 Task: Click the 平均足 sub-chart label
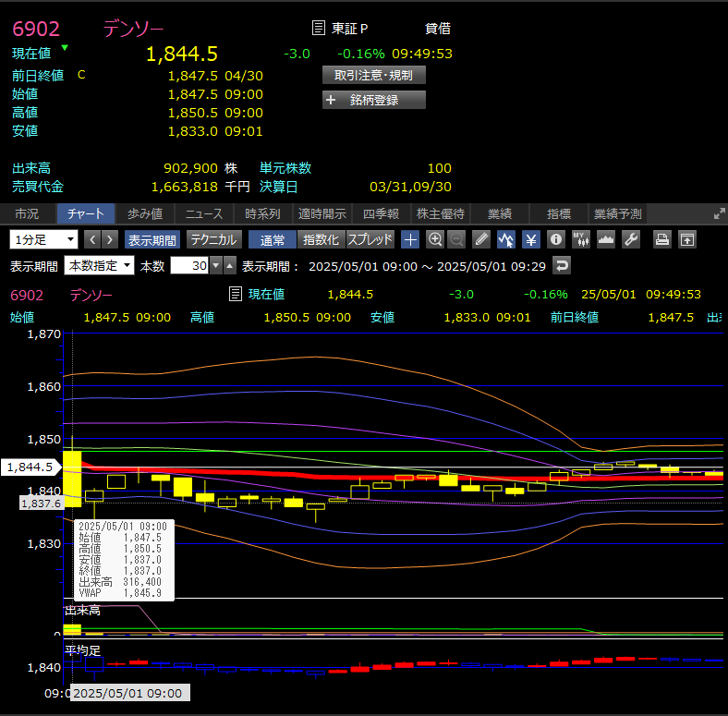tap(82, 650)
